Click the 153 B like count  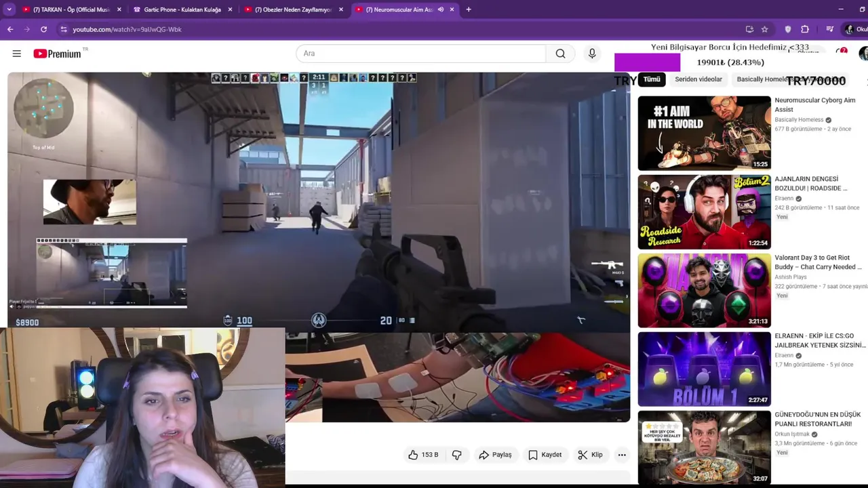430,455
